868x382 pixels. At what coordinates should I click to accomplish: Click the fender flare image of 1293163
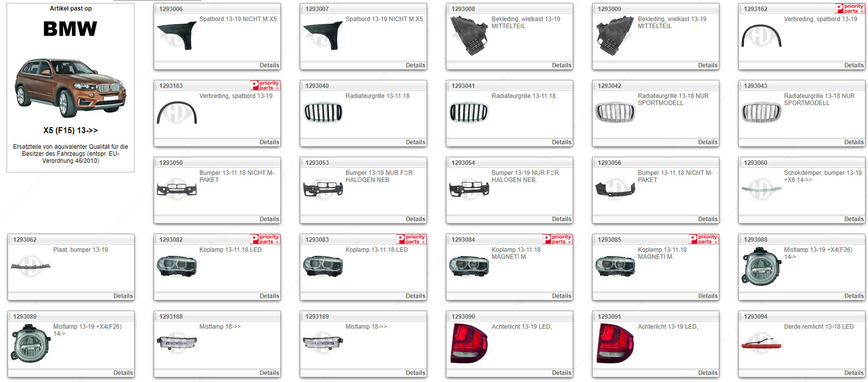coord(177,113)
